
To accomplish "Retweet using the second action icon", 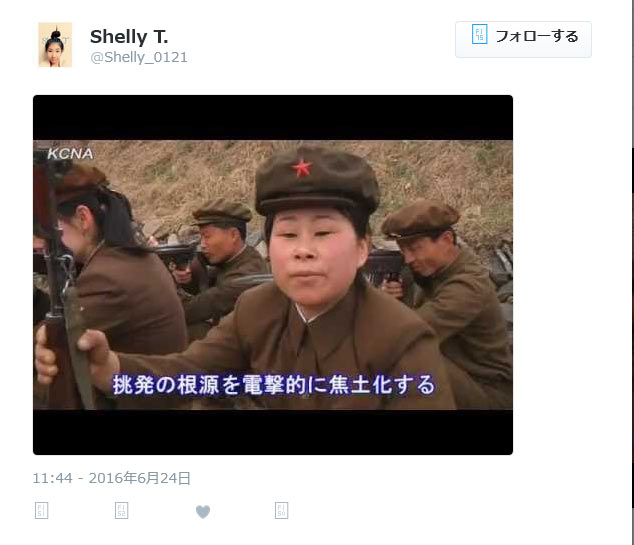I will click(122, 511).
